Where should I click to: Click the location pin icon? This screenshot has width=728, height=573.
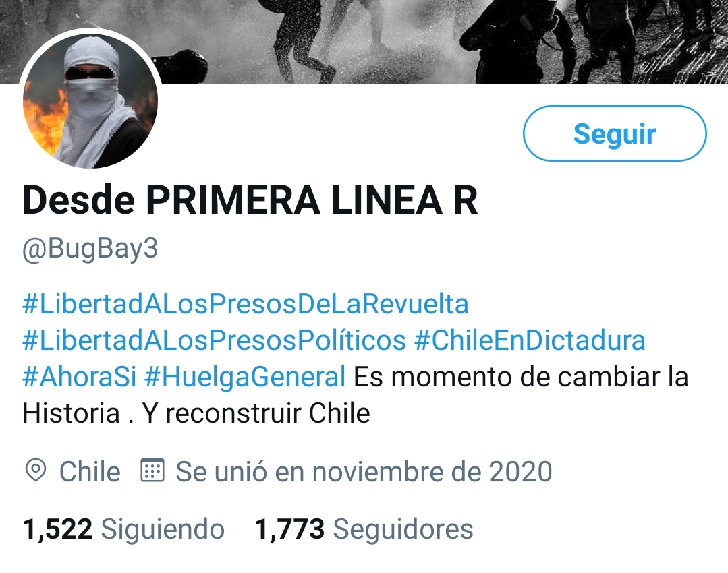point(35,471)
